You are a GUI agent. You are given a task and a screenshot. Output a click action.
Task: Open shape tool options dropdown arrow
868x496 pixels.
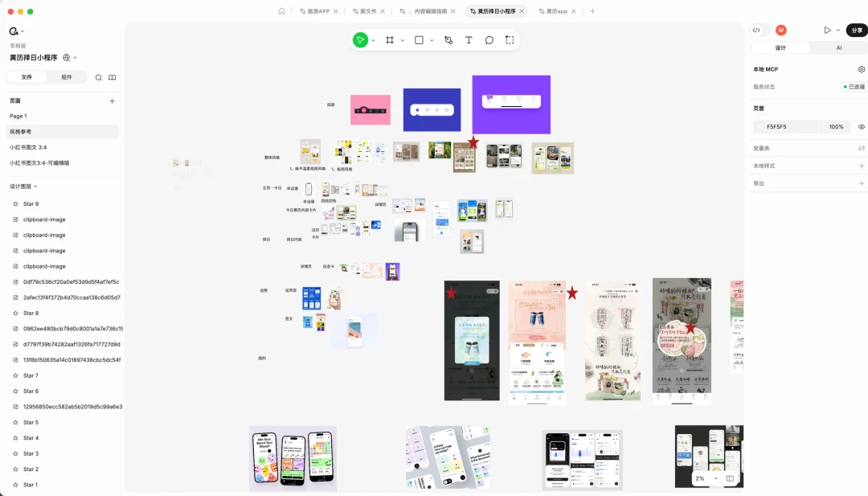coord(432,40)
